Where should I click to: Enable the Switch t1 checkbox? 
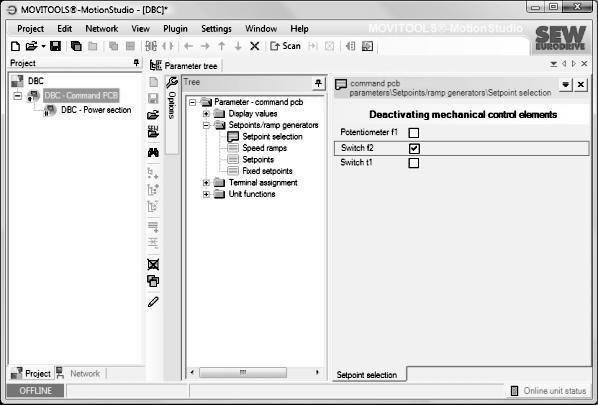[x=414, y=163]
